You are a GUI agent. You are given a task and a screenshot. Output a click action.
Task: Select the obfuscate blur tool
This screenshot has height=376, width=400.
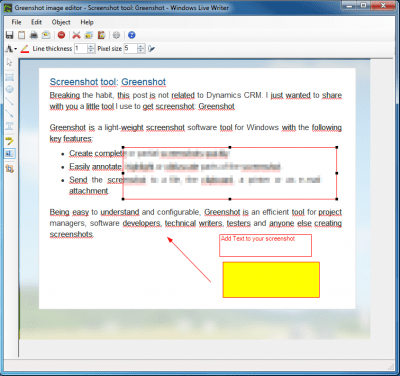tap(10, 154)
